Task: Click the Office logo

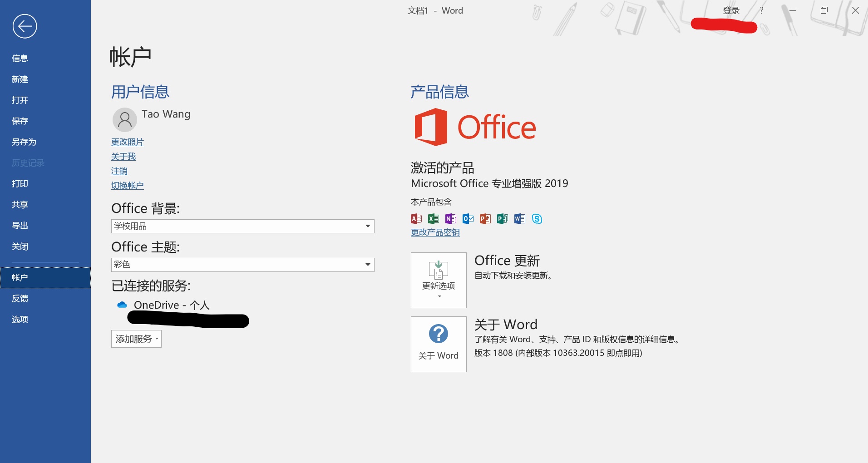Action: [x=475, y=127]
